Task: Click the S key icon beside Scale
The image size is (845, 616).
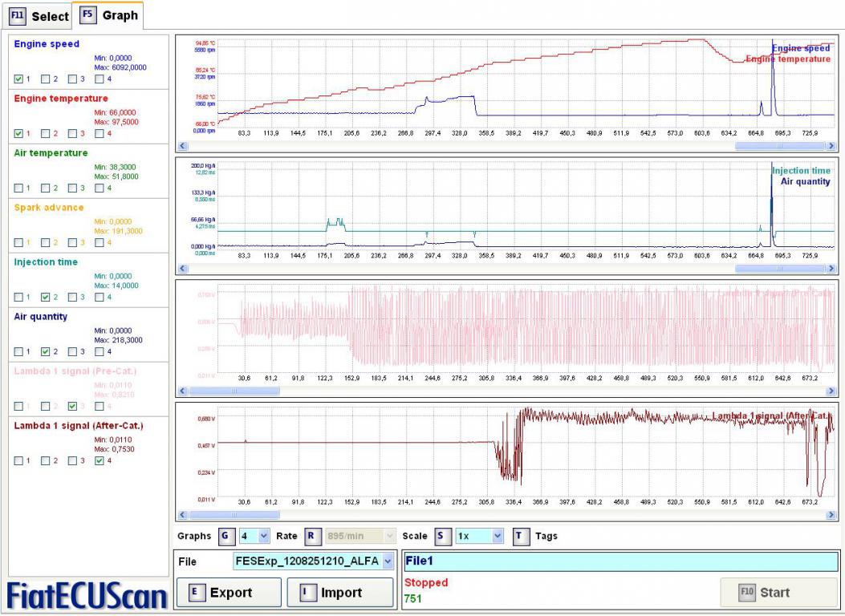Action: (442, 536)
